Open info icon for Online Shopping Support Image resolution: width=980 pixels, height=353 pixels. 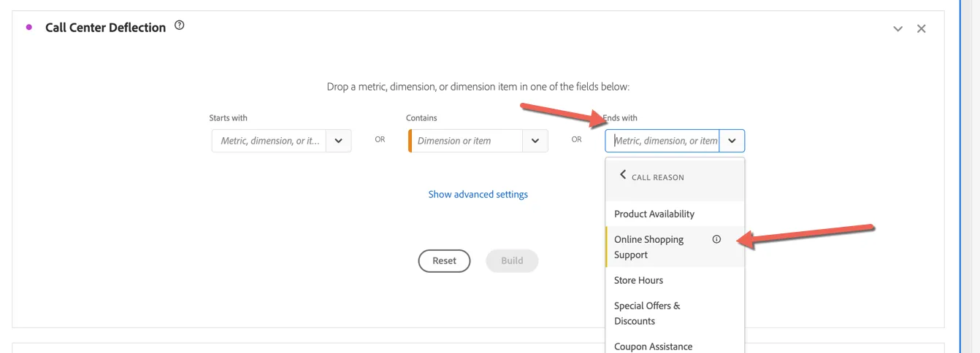pyautogui.click(x=716, y=239)
